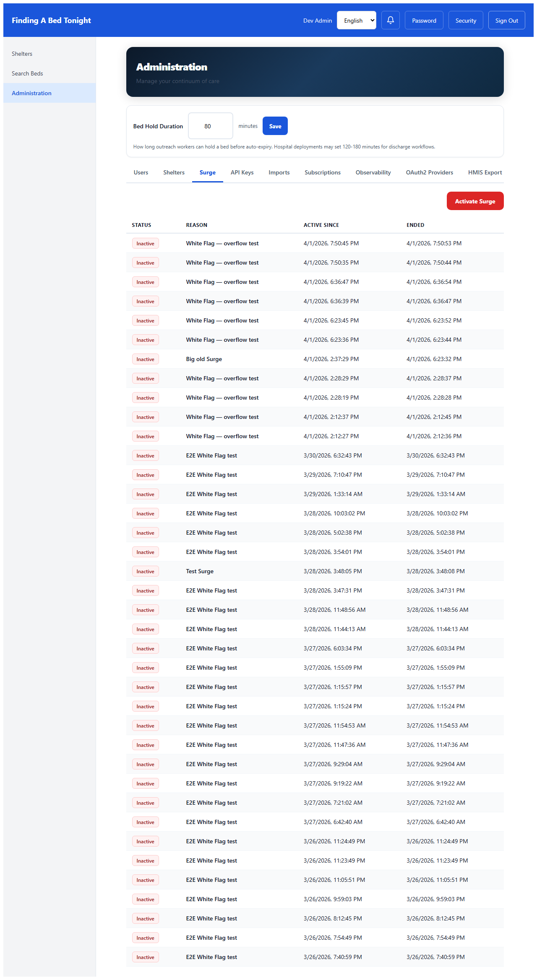Go to Search Beds in sidebar

pos(27,73)
